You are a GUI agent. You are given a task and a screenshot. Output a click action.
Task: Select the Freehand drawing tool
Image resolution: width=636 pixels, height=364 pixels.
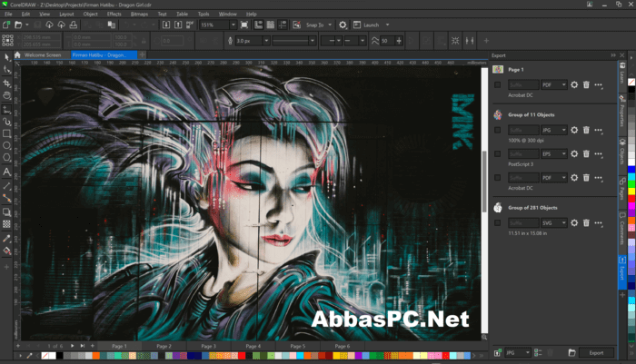(x=7, y=110)
